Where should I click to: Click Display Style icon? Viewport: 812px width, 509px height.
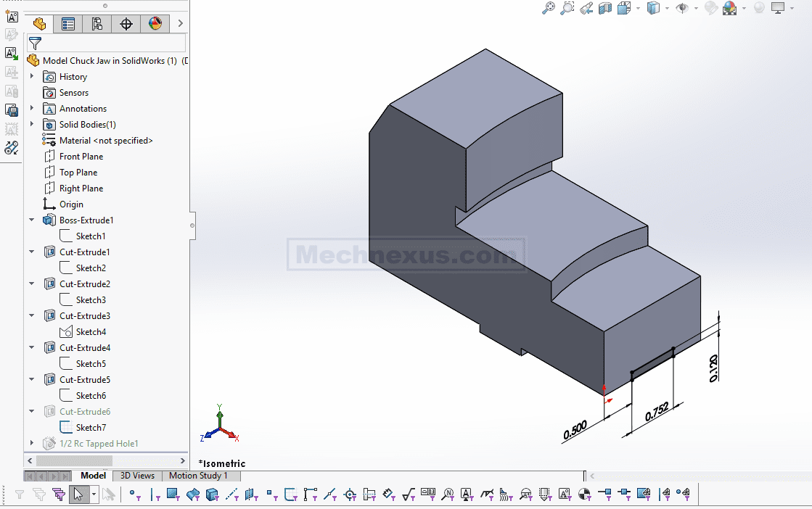coord(654,8)
